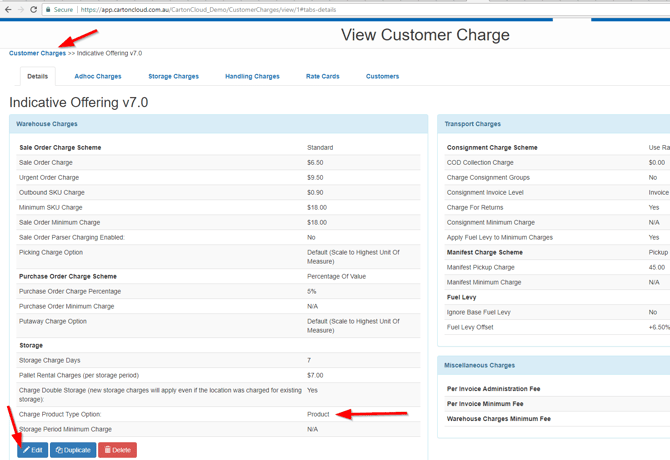Click Apply Fuel Levy to Minimum Charges label
This screenshot has width=670, height=460.
pos(500,237)
